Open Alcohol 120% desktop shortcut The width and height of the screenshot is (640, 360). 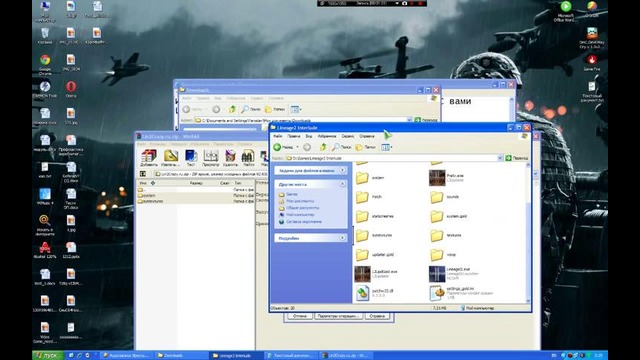[x=45, y=250]
